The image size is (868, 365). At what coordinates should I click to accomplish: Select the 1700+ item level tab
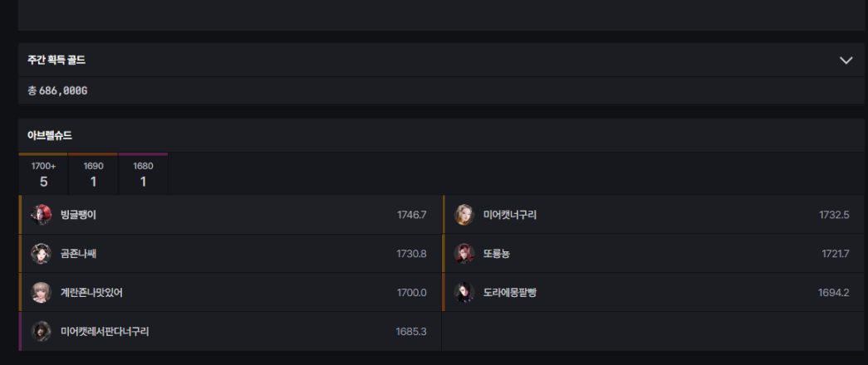click(x=43, y=174)
